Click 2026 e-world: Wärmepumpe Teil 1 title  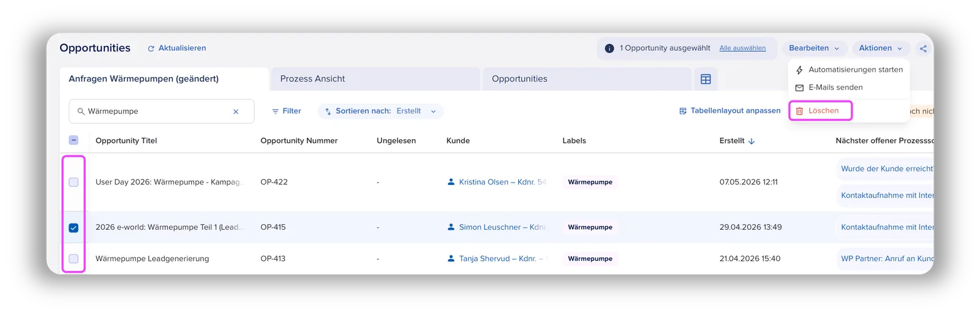170,227
